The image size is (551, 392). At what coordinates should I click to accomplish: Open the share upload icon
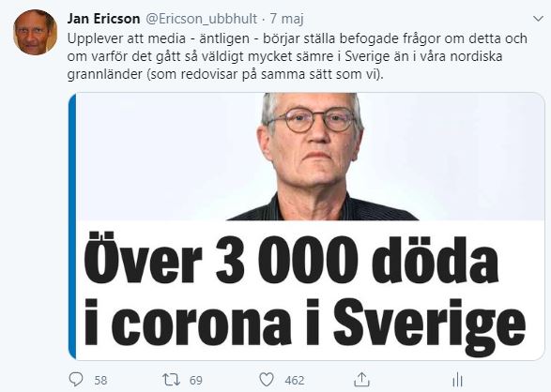tap(362, 380)
